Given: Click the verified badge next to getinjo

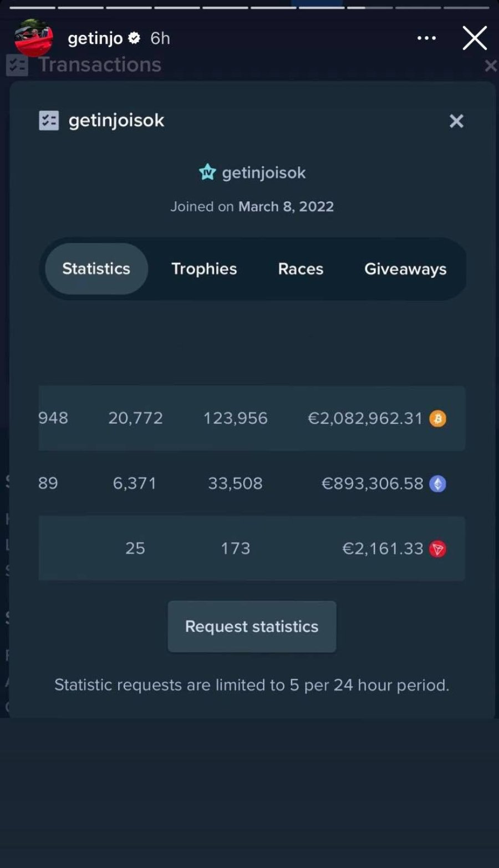Looking at the screenshot, I should click(134, 38).
